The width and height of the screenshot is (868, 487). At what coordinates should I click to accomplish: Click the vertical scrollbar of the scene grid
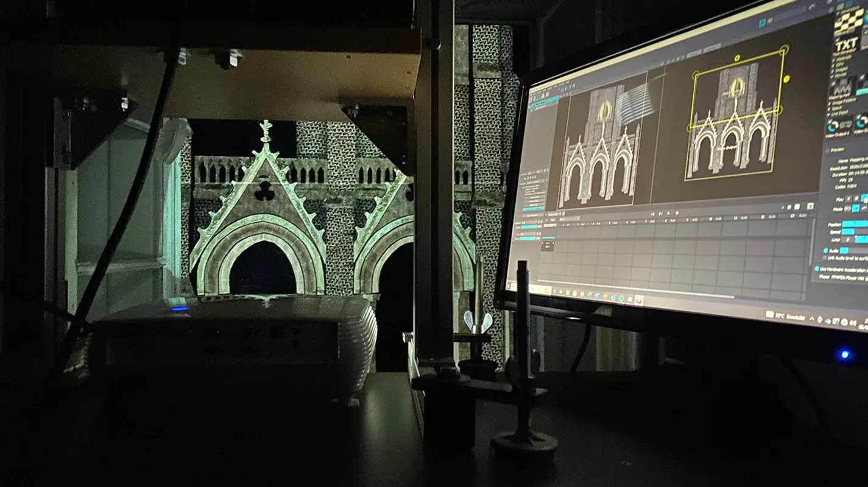tap(813, 242)
